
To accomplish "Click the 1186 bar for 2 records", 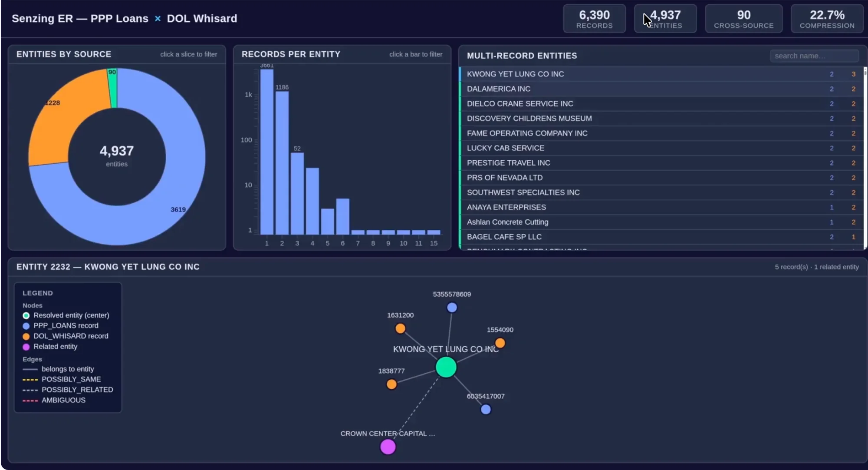I will pyautogui.click(x=282, y=163).
